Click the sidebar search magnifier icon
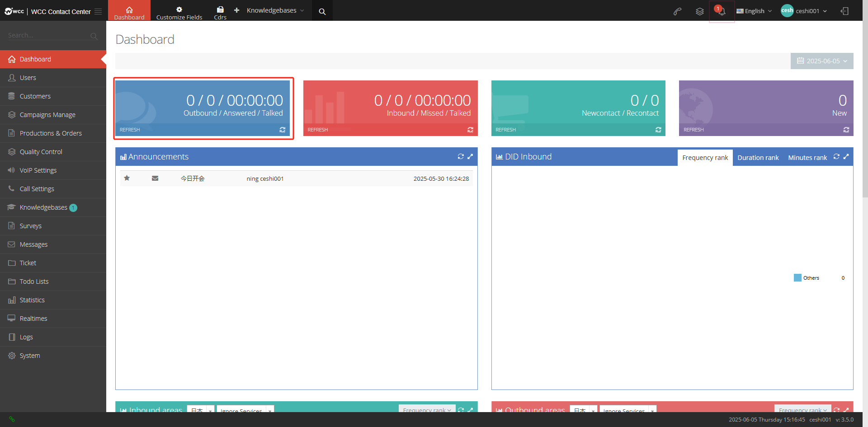Viewport: 868px width, 427px height. (94, 36)
